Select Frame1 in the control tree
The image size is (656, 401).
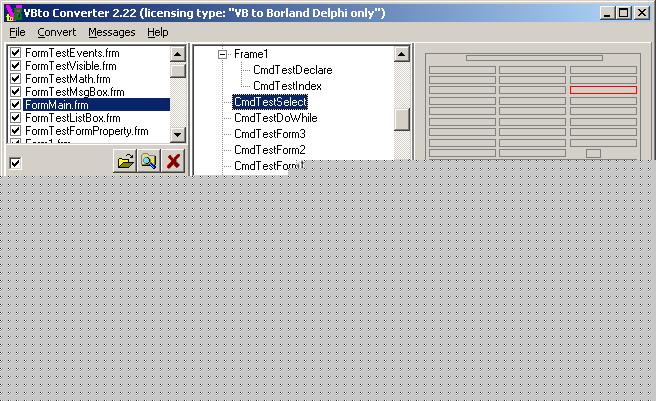[x=251, y=54]
